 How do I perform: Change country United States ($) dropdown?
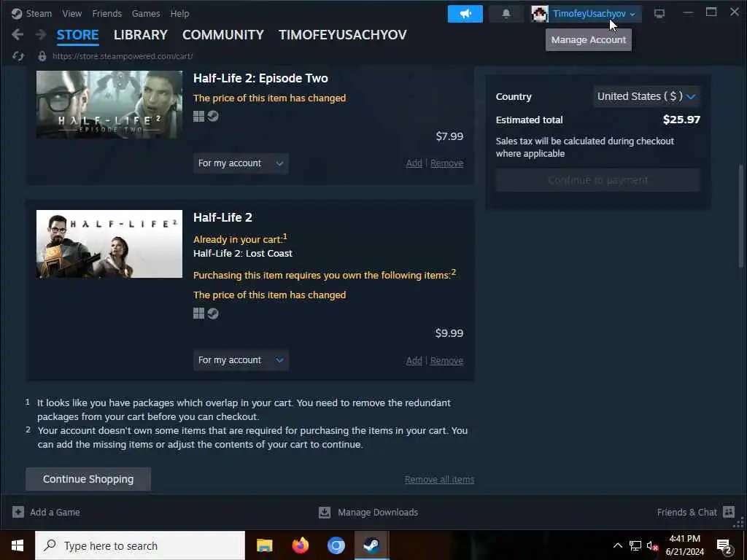coord(646,96)
